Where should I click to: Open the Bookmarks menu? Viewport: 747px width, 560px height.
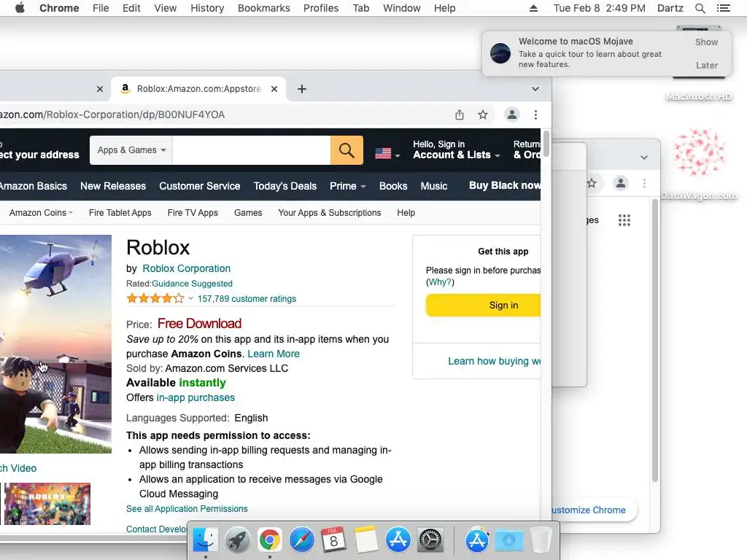(263, 8)
